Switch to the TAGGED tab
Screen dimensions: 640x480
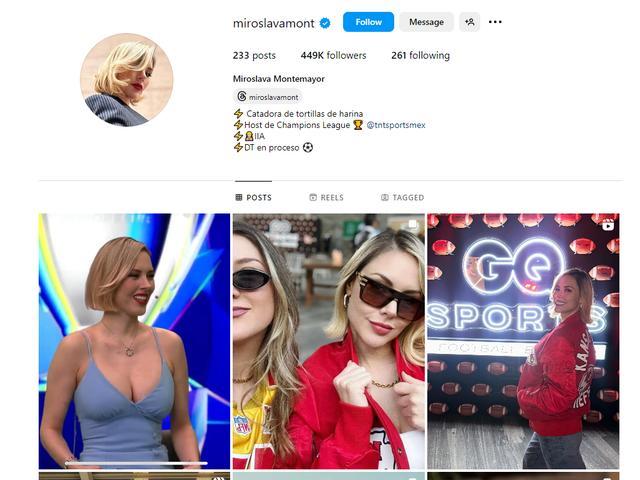[402, 198]
